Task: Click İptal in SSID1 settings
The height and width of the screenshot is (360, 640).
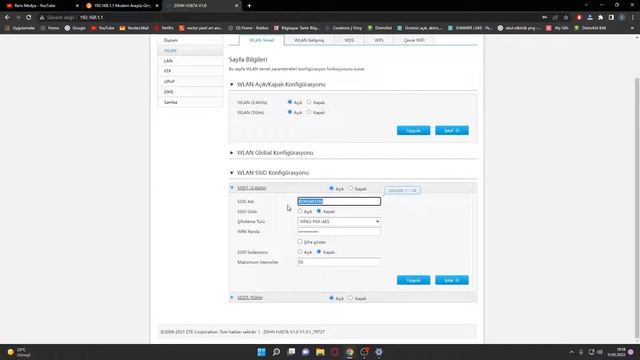Action: 452,280
